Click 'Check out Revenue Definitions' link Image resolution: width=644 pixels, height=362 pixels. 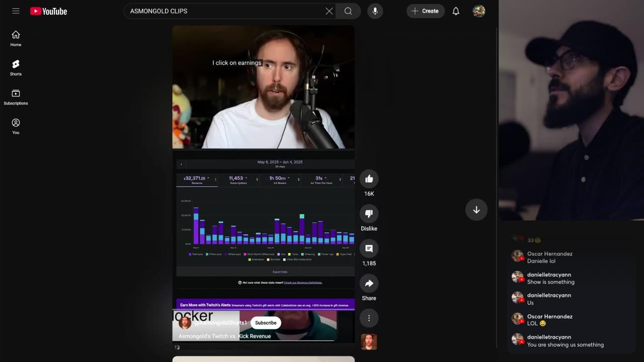tap(303, 283)
